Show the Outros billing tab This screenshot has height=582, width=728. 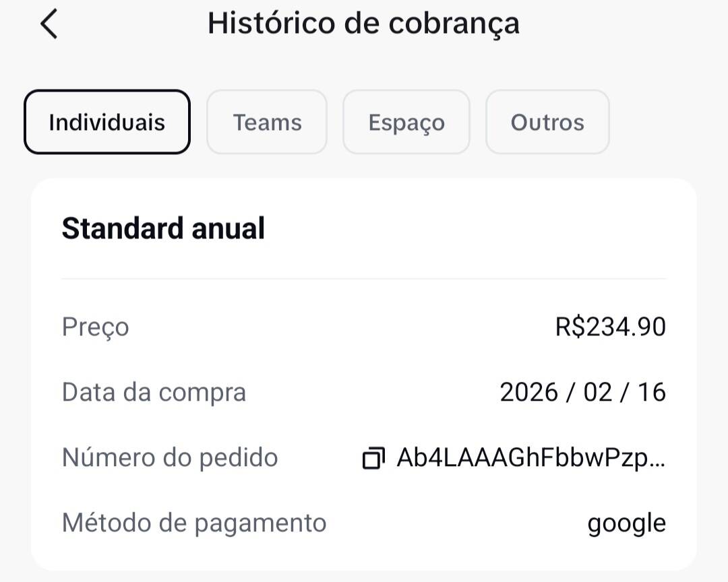pos(547,122)
